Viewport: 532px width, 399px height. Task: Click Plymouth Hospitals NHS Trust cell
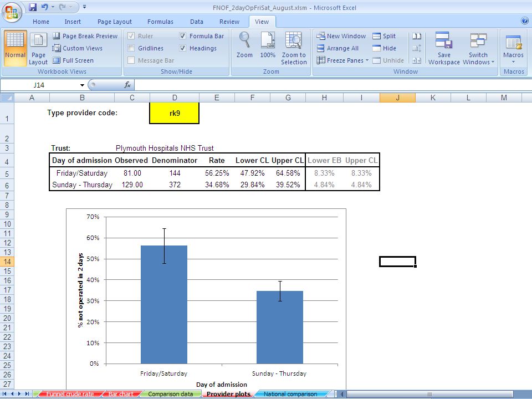click(x=165, y=149)
